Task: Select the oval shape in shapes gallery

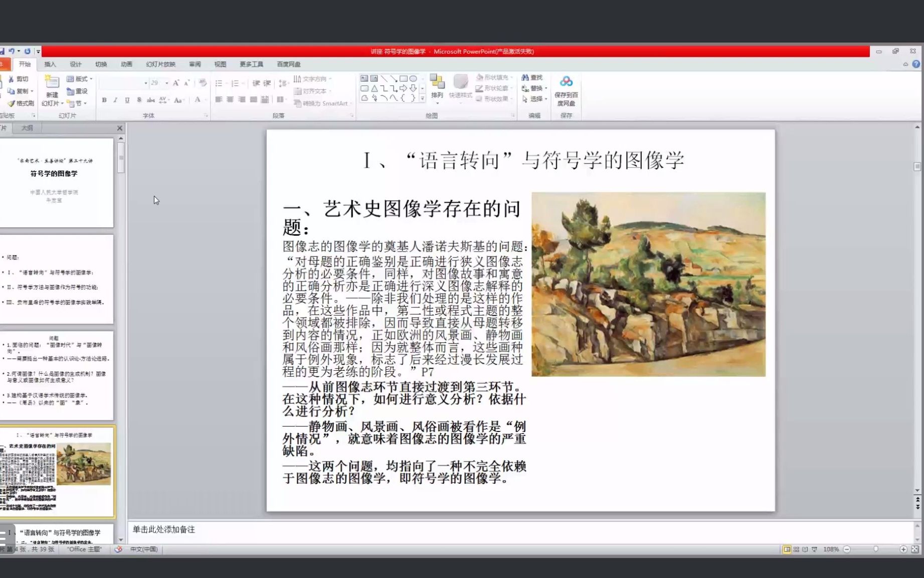Action: point(413,79)
